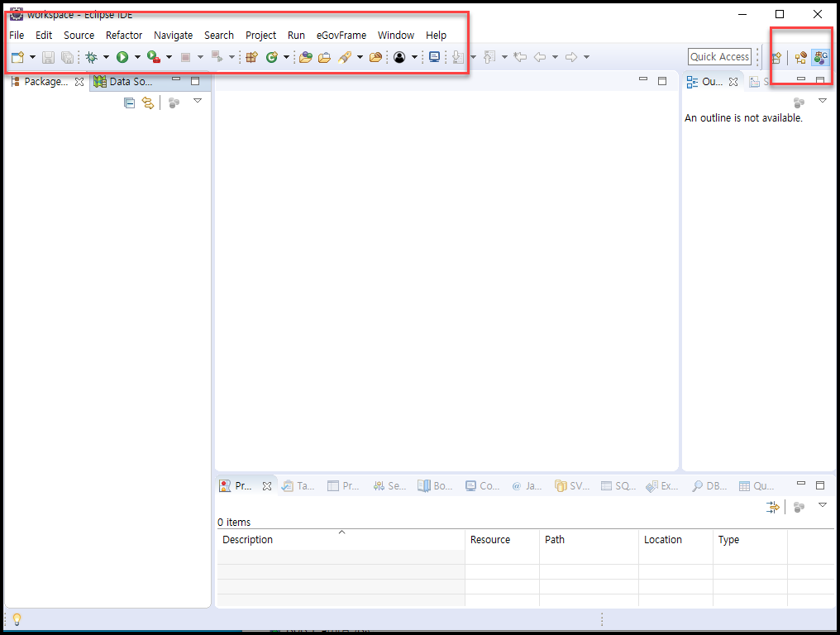Image resolution: width=840 pixels, height=635 pixels.
Task: Toggle focus on active task in Outline
Action: (x=799, y=102)
